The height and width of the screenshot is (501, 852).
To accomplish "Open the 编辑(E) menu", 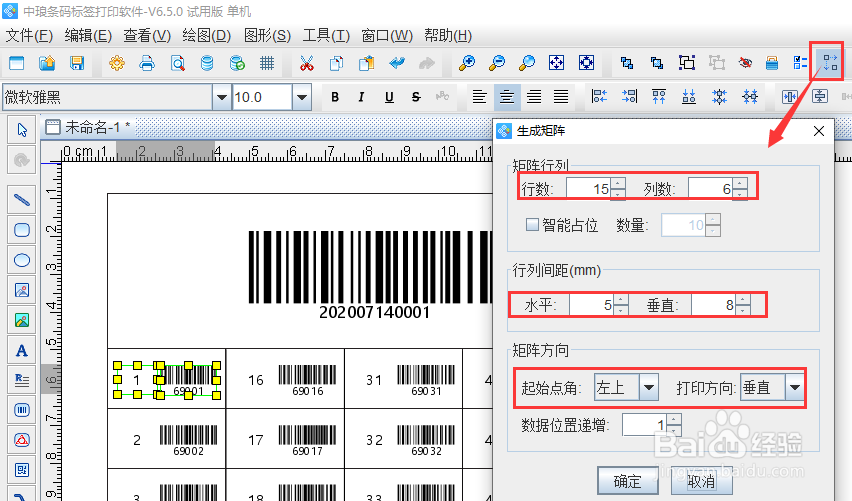I will [x=88, y=36].
